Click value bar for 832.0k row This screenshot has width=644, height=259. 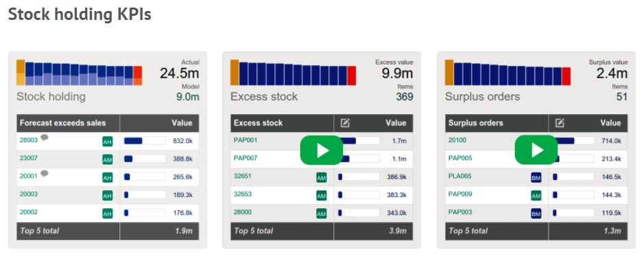[x=145, y=141]
